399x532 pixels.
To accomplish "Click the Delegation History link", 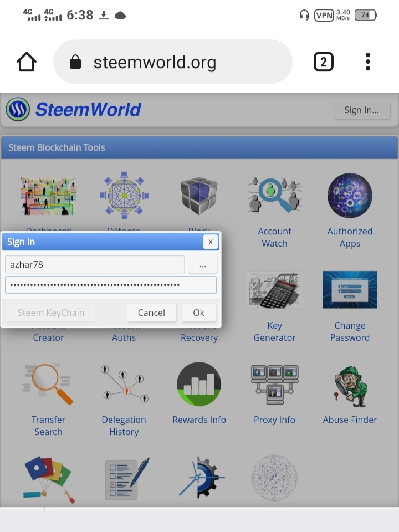I will [124, 426].
